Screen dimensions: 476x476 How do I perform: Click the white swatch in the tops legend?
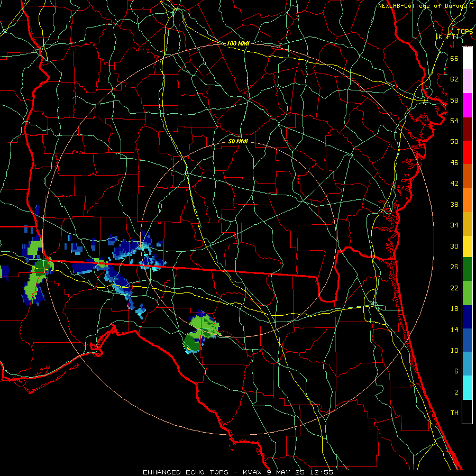point(467,58)
